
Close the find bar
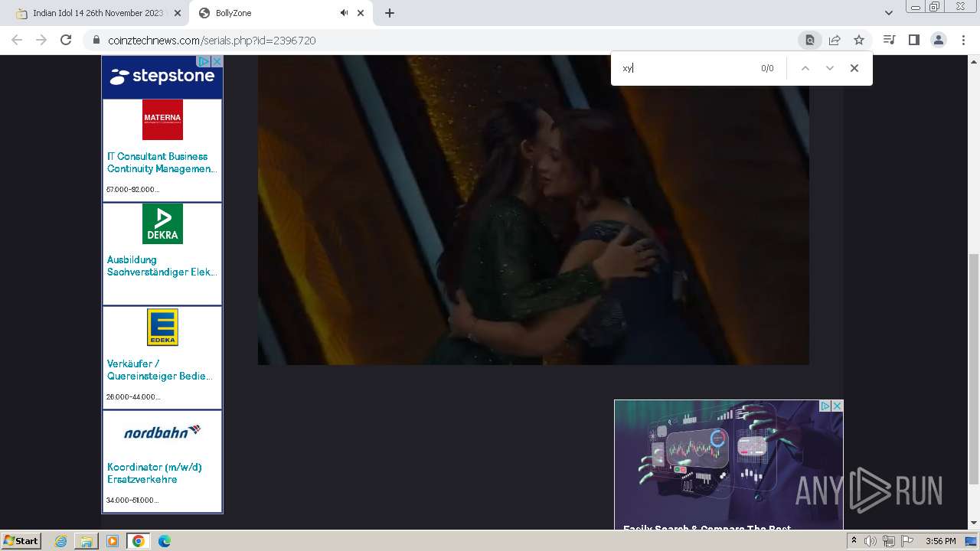[x=854, y=68]
